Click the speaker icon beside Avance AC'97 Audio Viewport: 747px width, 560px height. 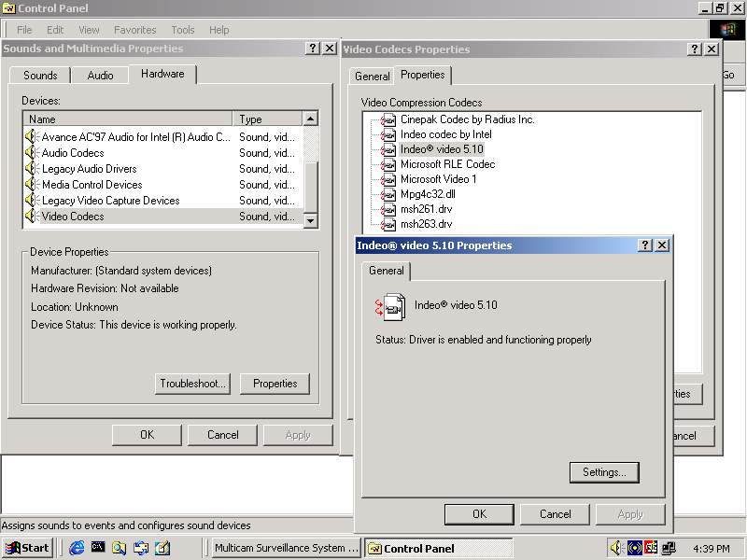point(32,136)
